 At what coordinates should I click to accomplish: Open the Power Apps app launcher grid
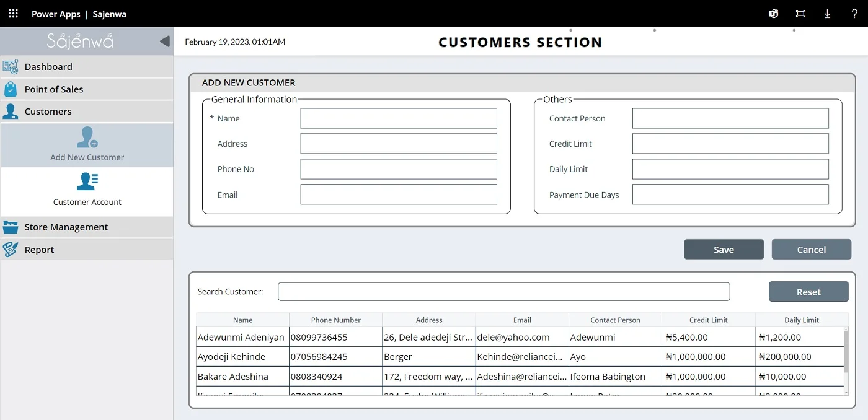click(x=13, y=14)
